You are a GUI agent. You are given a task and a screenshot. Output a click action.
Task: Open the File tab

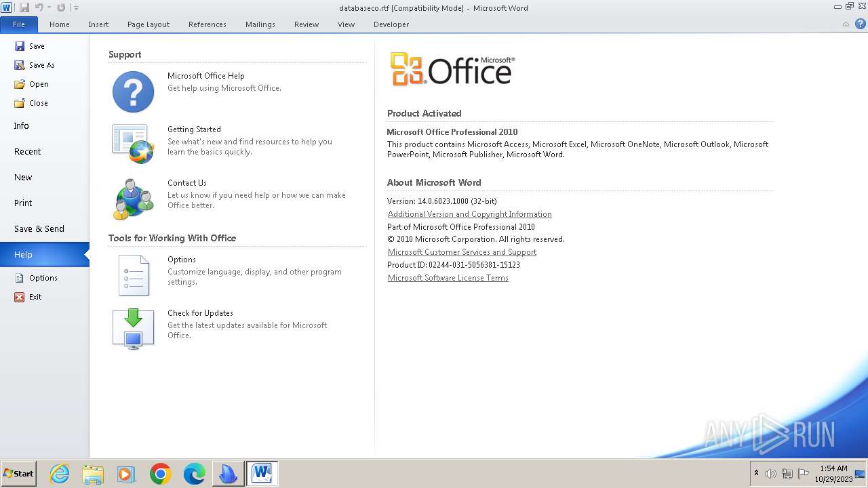(19, 24)
